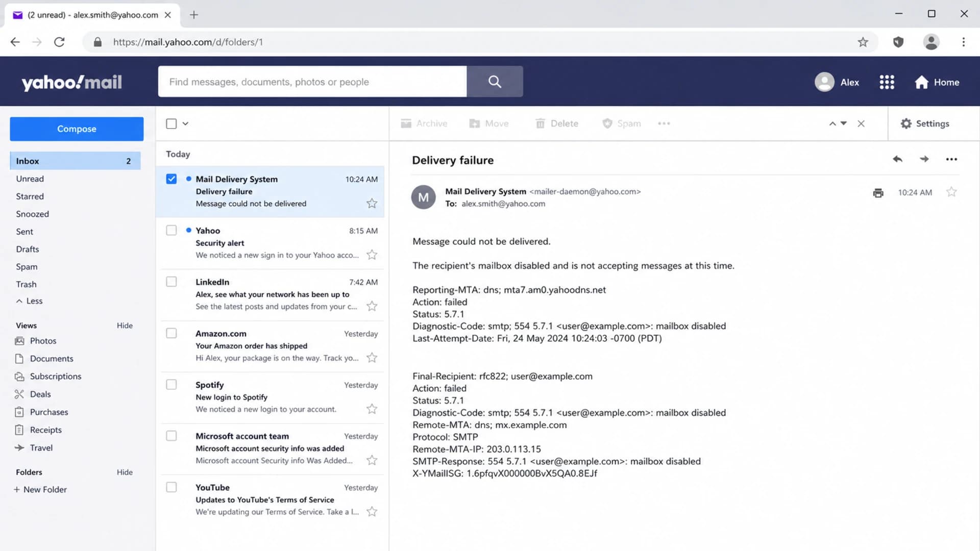The width and height of the screenshot is (980, 551).
Task: Click the browser shield extension icon
Action: (898, 42)
